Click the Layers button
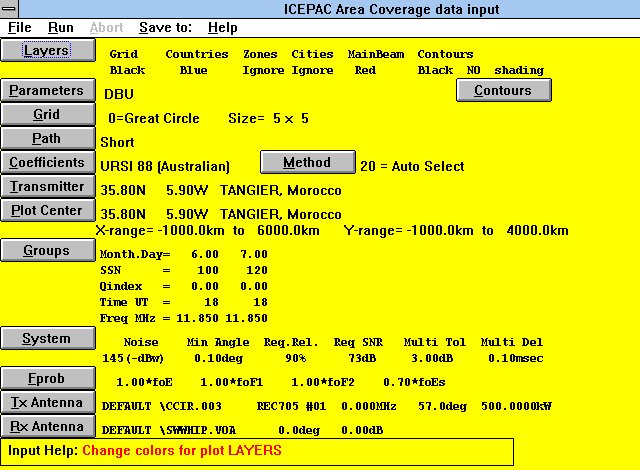This screenshot has width=640, height=470. click(x=47, y=50)
